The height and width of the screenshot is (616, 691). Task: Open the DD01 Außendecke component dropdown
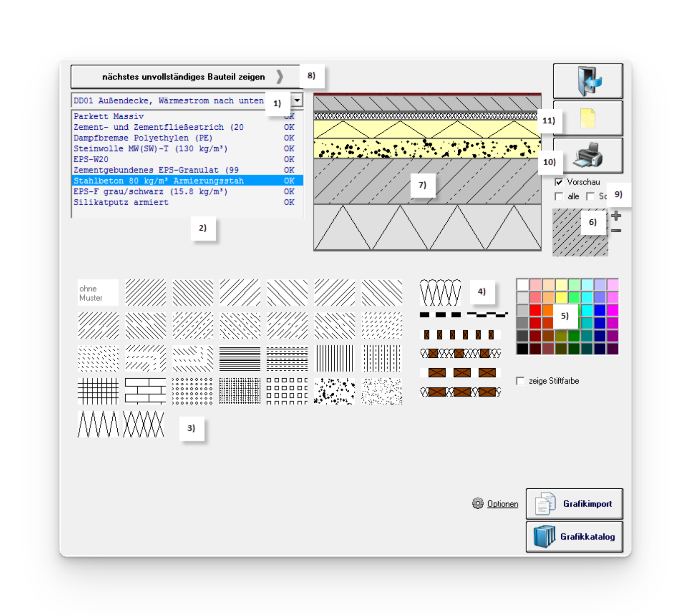pyautogui.click(x=297, y=100)
